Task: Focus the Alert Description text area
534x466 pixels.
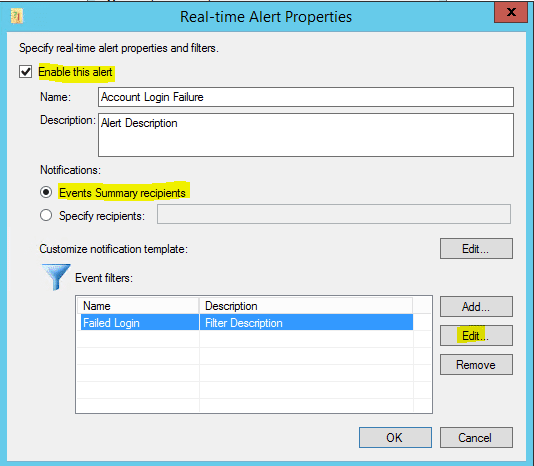Action: (x=306, y=135)
